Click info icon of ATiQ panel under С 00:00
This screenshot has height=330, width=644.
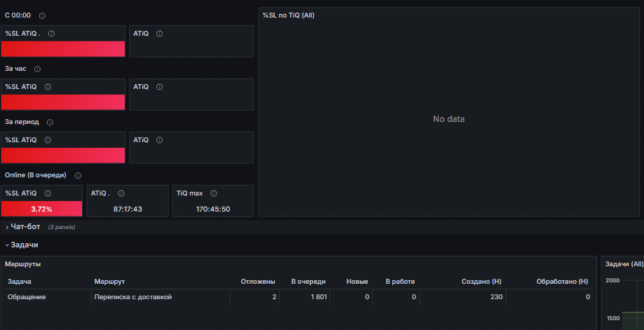159,34
